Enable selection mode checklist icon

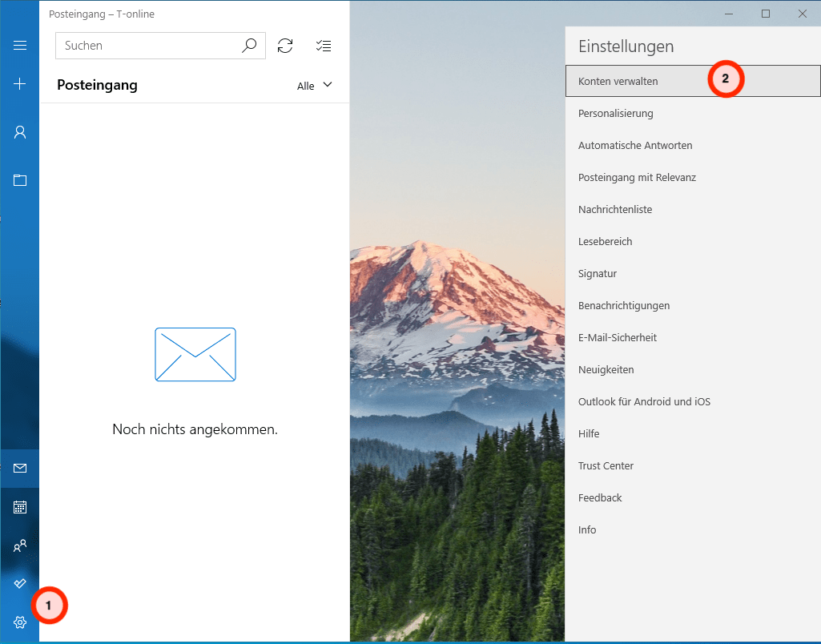click(324, 46)
